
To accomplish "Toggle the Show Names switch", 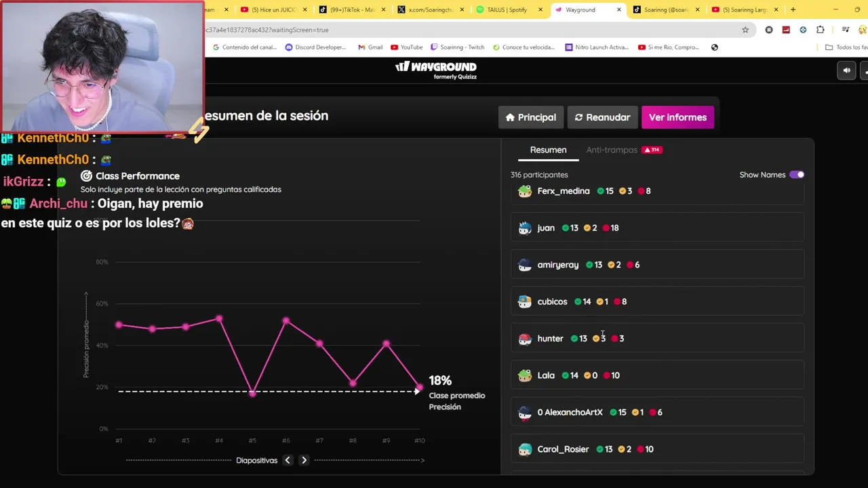I will coord(797,175).
